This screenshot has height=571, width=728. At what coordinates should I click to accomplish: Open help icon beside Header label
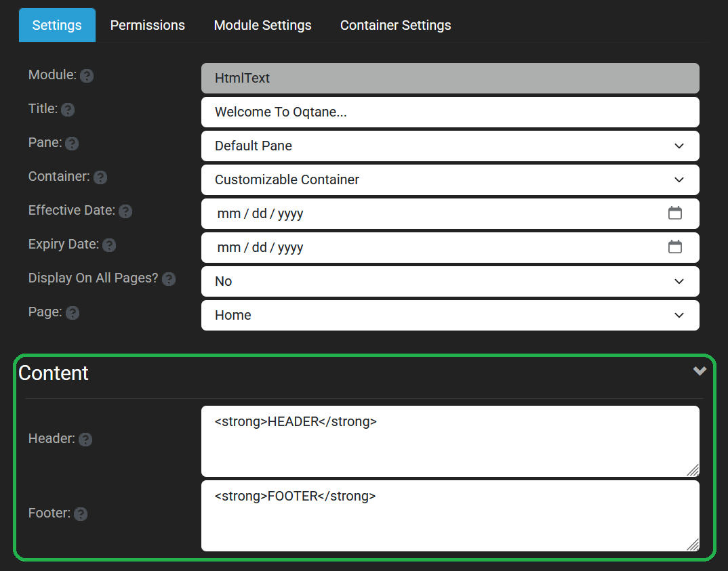tap(85, 440)
